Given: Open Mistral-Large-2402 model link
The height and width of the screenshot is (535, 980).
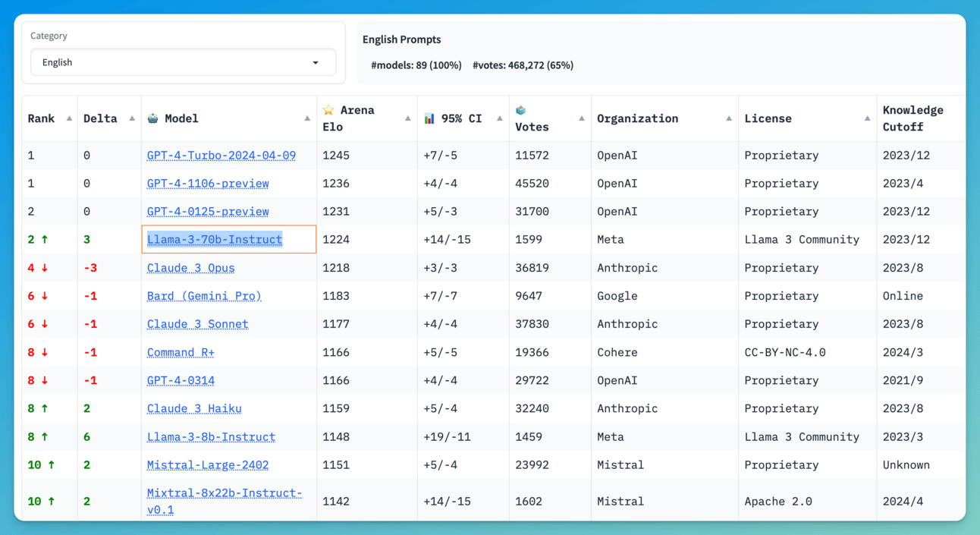Looking at the screenshot, I should tap(208, 464).
